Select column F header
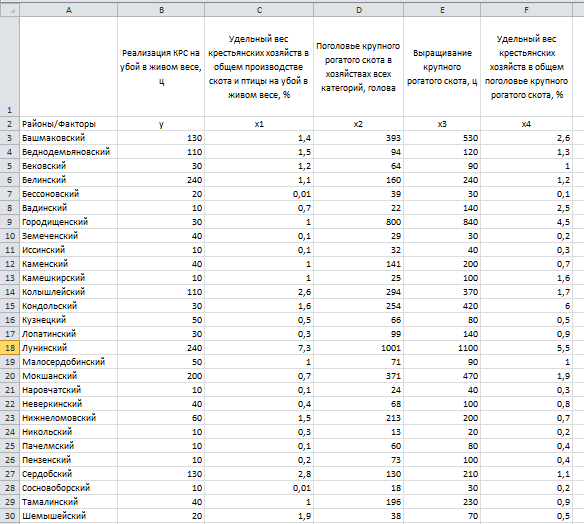The image size is (584, 524). tap(526, 10)
